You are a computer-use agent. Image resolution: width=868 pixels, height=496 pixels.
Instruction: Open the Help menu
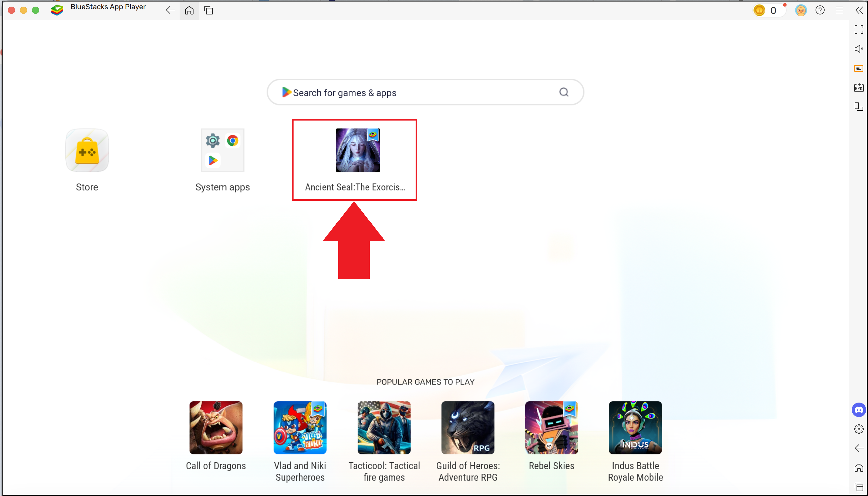(x=820, y=10)
